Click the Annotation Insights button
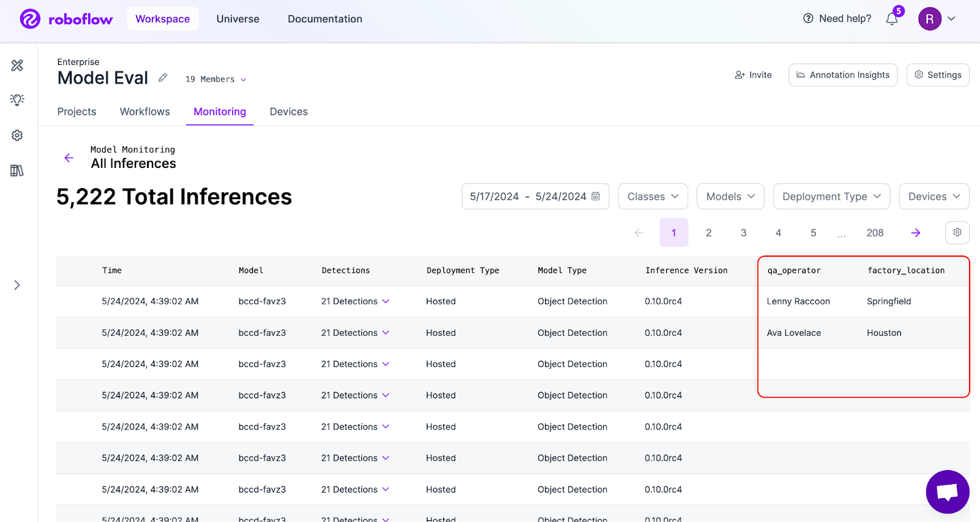Screen dimensions: 980x522 (x=843, y=75)
